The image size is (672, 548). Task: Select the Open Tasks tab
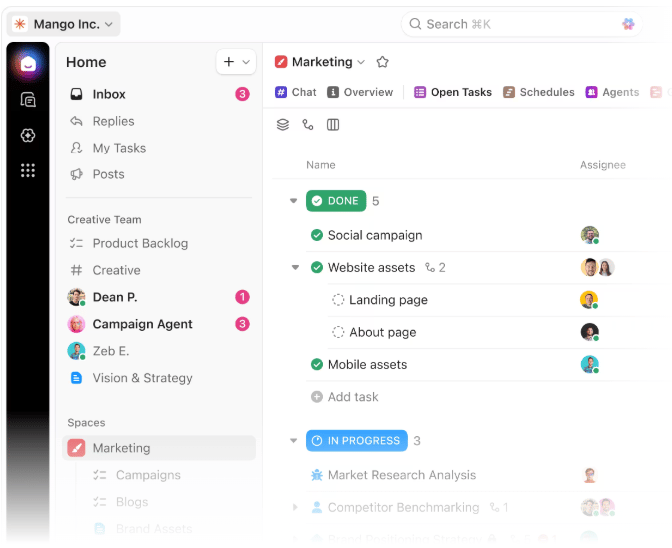453,92
